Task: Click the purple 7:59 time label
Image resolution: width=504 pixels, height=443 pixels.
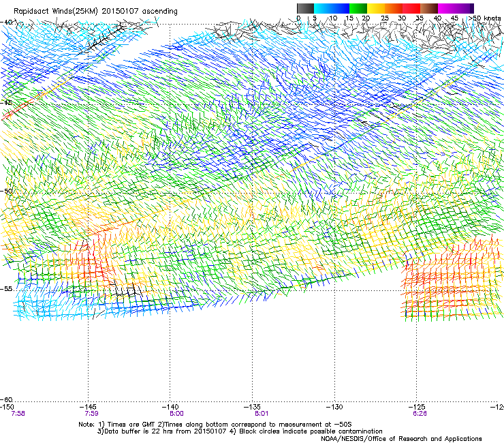Action: click(92, 414)
